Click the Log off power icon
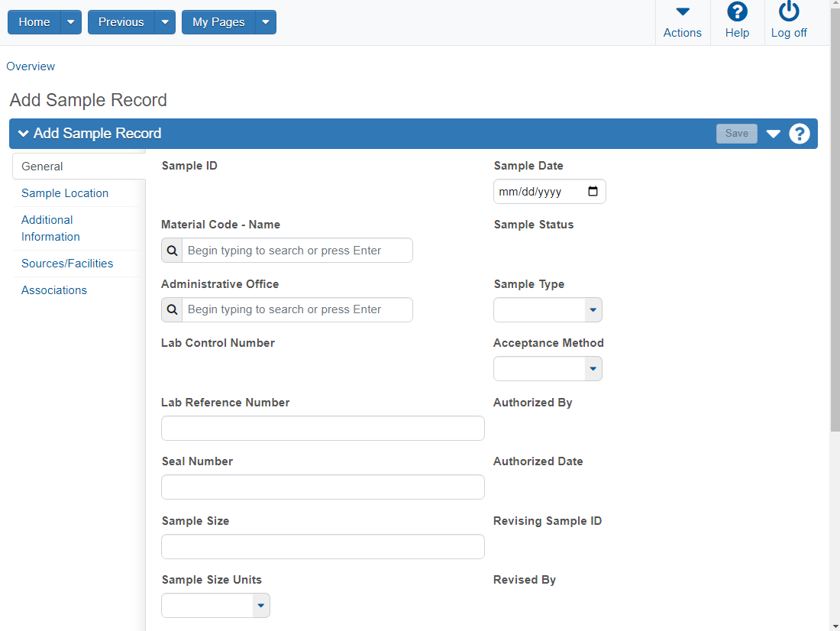This screenshot has height=631, width=840. [x=789, y=11]
